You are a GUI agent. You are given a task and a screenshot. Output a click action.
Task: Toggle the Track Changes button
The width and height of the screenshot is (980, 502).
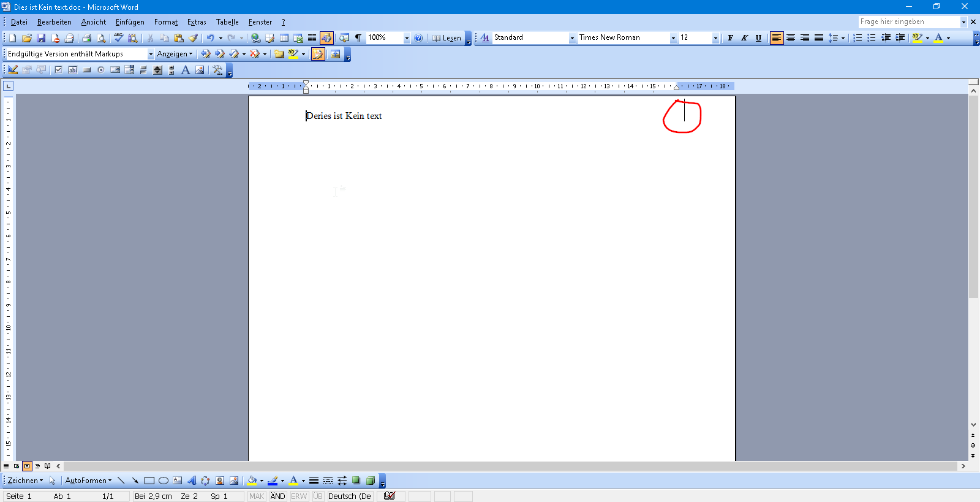(318, 54)
